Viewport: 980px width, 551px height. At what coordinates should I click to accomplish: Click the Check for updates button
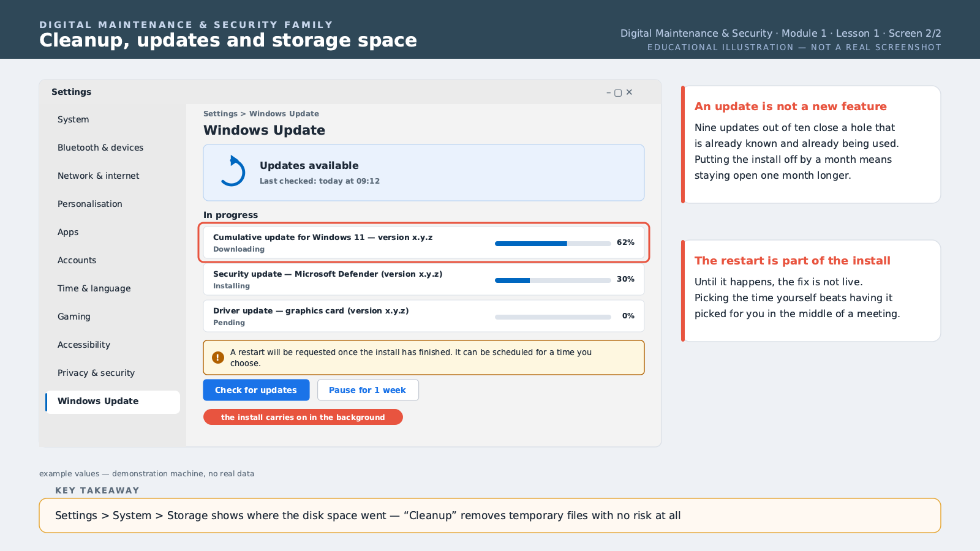click(256, 390)
